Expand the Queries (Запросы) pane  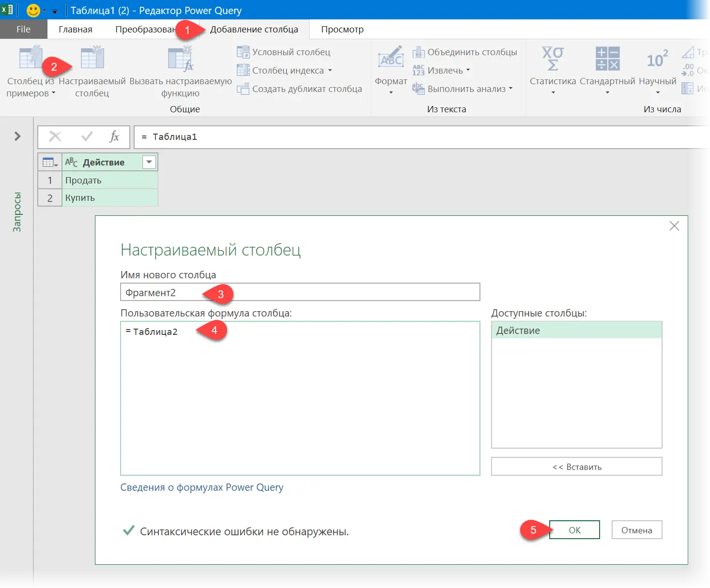[17, 136]
